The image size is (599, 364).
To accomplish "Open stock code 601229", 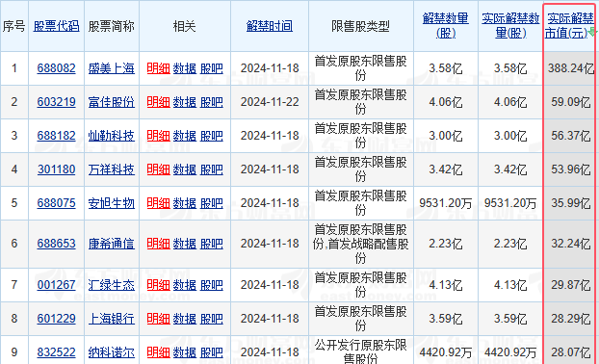I will (x=56, y=318).
